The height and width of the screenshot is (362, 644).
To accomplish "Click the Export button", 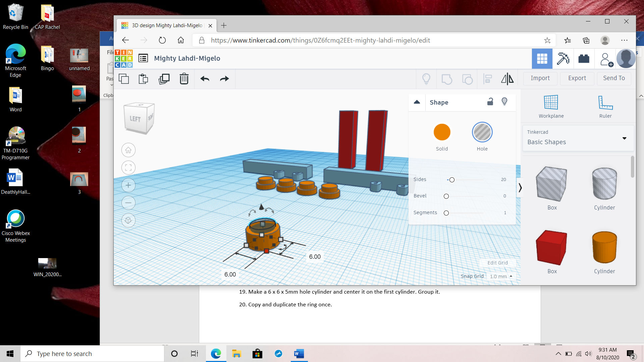I will (x=577, y=78).
